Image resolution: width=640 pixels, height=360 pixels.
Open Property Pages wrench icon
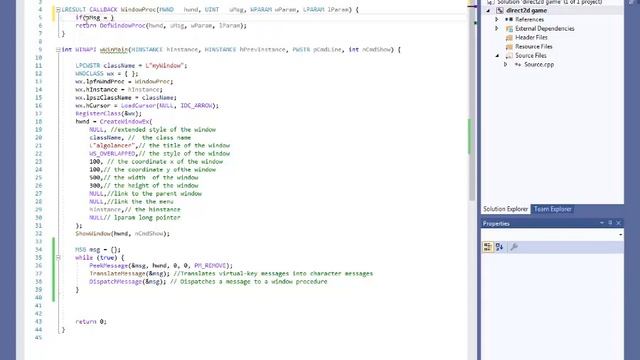[514, 247]
